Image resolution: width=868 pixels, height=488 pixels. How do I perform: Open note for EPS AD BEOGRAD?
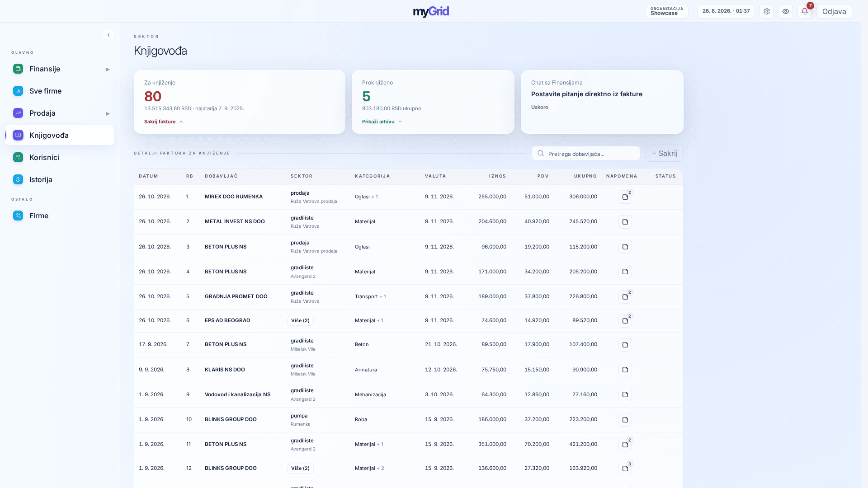point(625,321)
